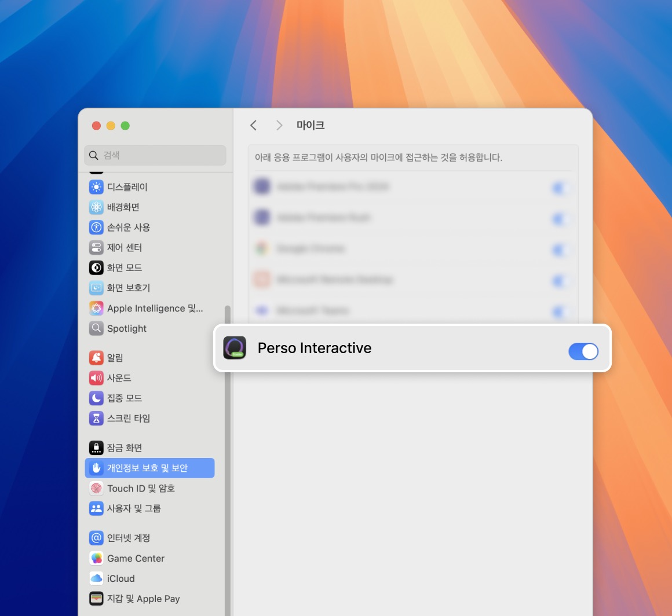Toggle the first blurred app's microphone switch
Viewport: 672px width, 616px height.
(x=561, y=188)
